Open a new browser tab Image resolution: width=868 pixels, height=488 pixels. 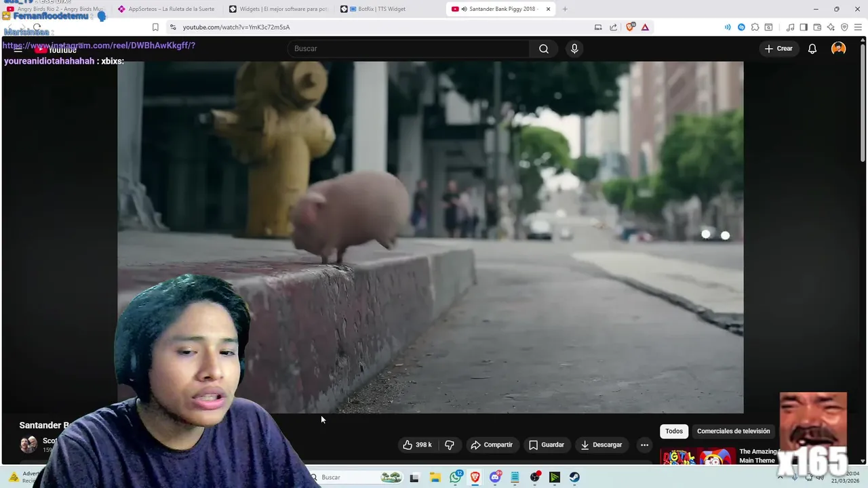pyautogui.click(x=565, y=9)
